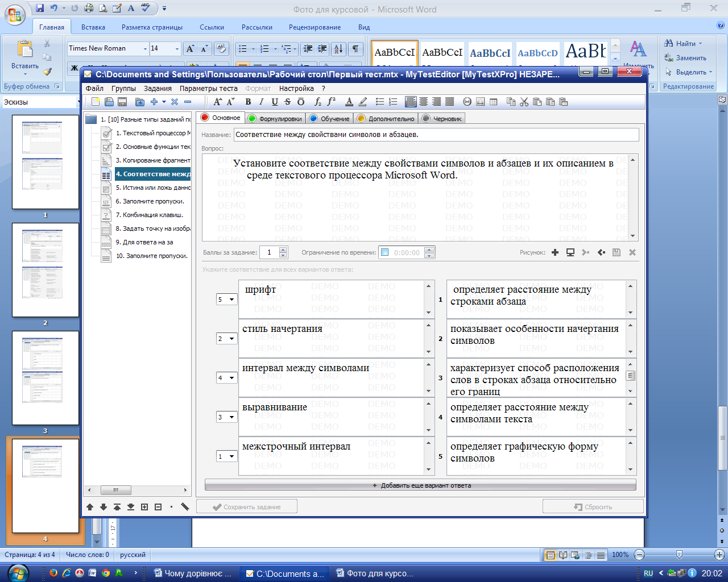
Task: Click the Сохранить задание button
Action: coord(247,506)
